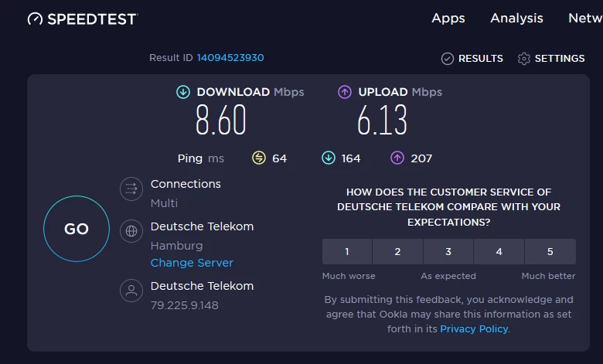Open the Result ID 14094523930 link
The image size is (603, 364).
pos(230,58)
